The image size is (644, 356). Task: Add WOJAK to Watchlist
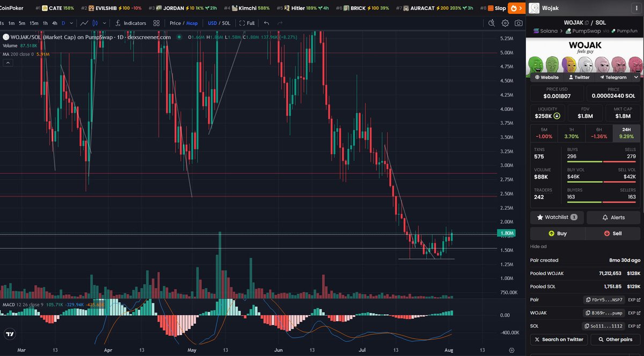557,217
